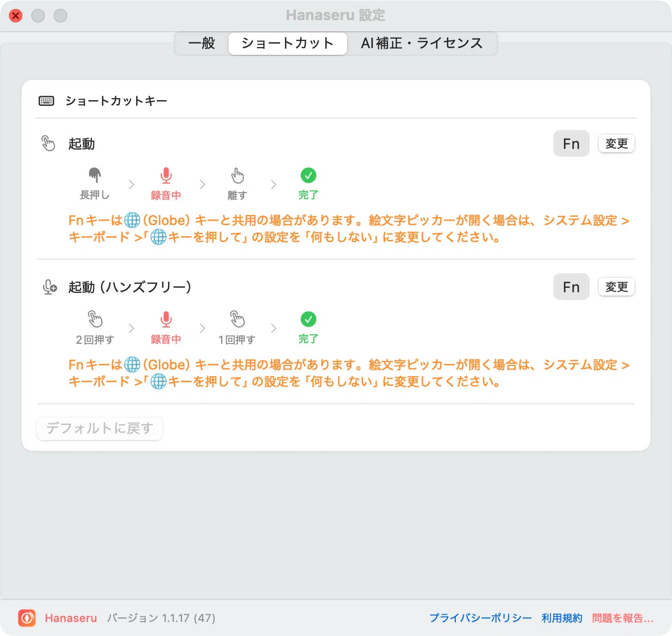The image size is (672, 636).
Task: Click the red microphone icon in the ハンズフリー steps
Action: 166,320
